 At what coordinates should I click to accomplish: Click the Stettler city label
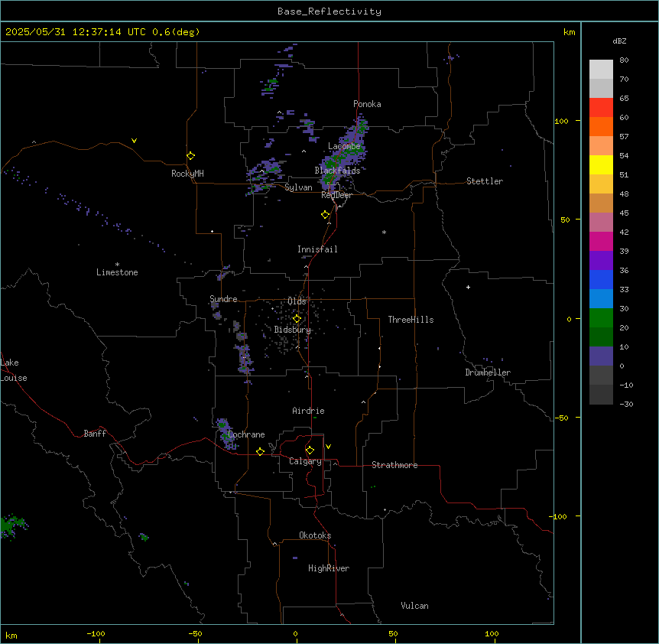pyautogui.click(x=485, y=181)
